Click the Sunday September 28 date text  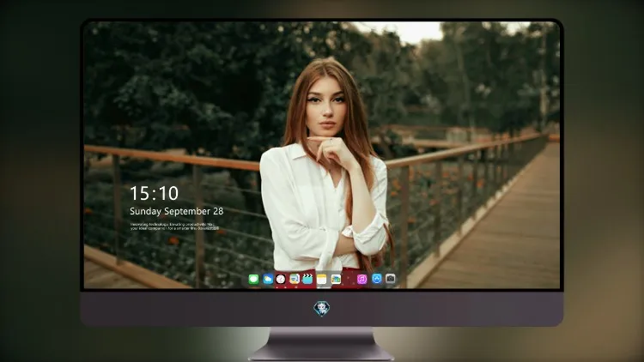tap(177, 211)
